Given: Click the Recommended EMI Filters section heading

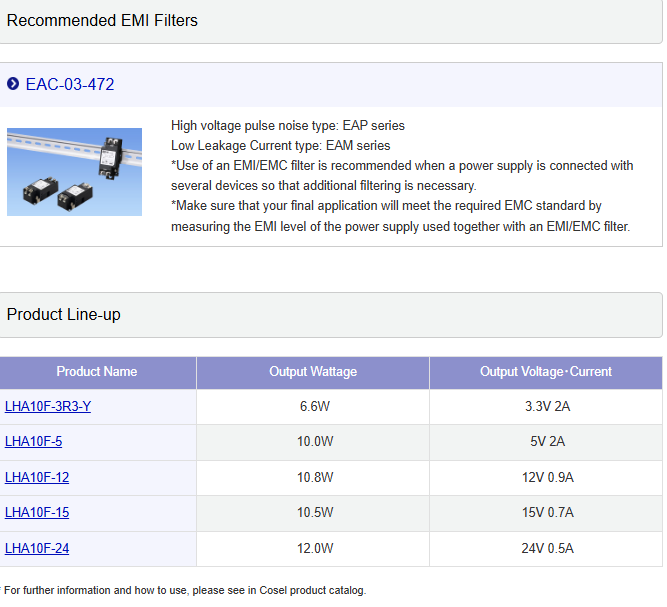Looking at the screenshot, I should [x=102, y=20].
